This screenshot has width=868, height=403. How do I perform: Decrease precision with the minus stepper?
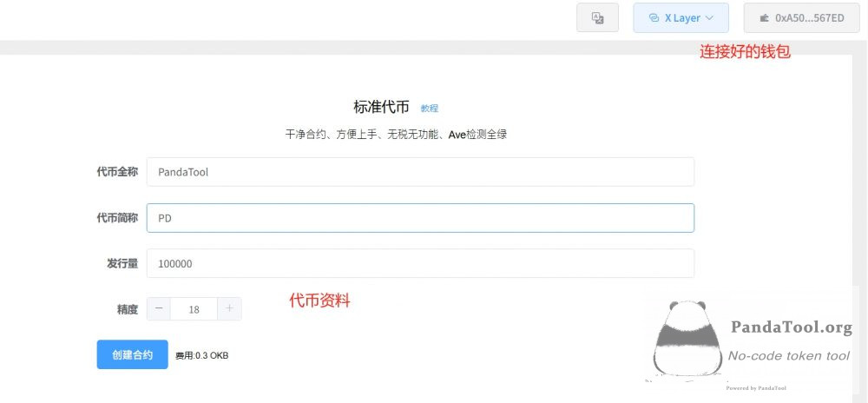click(159, 309)
